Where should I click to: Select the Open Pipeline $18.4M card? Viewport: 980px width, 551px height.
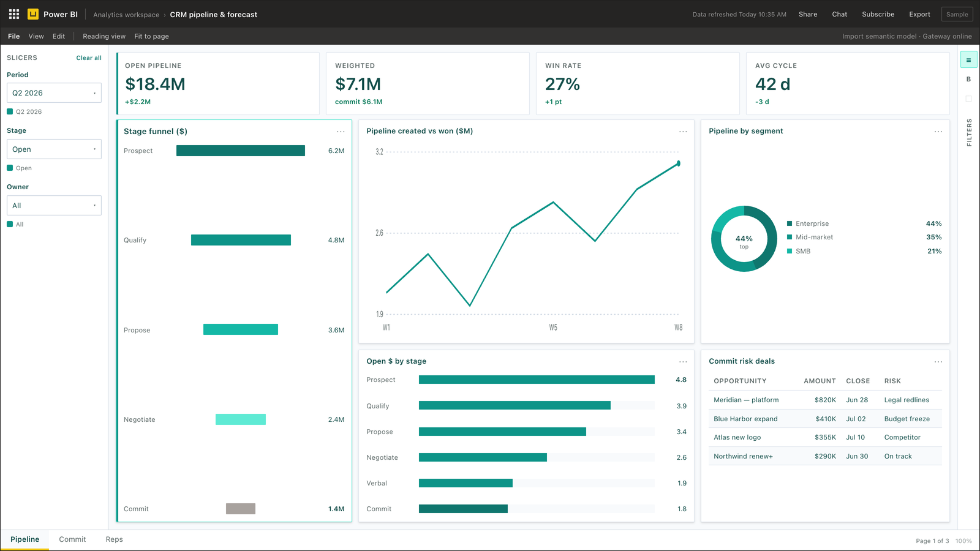[x=218, y=83]
